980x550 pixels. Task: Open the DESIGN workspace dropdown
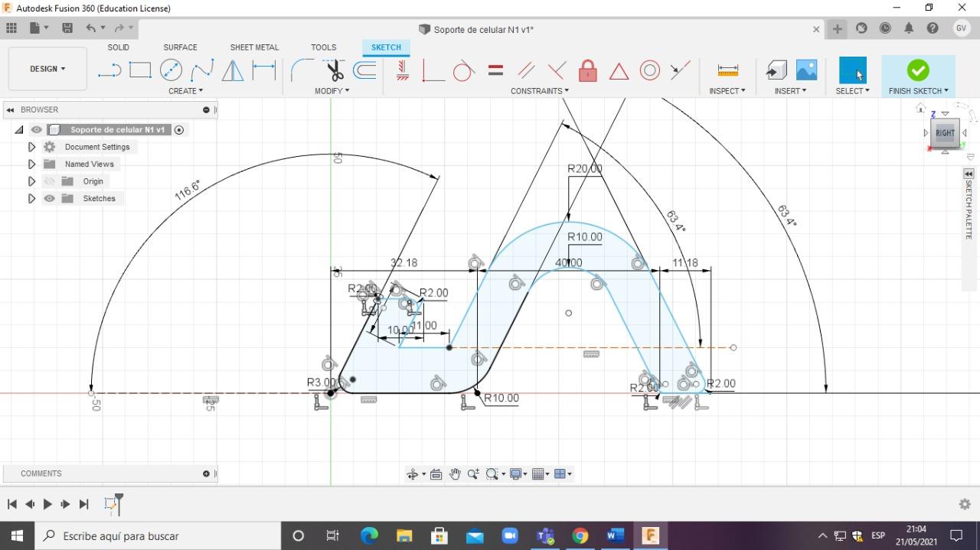click(x=47, y=69)
